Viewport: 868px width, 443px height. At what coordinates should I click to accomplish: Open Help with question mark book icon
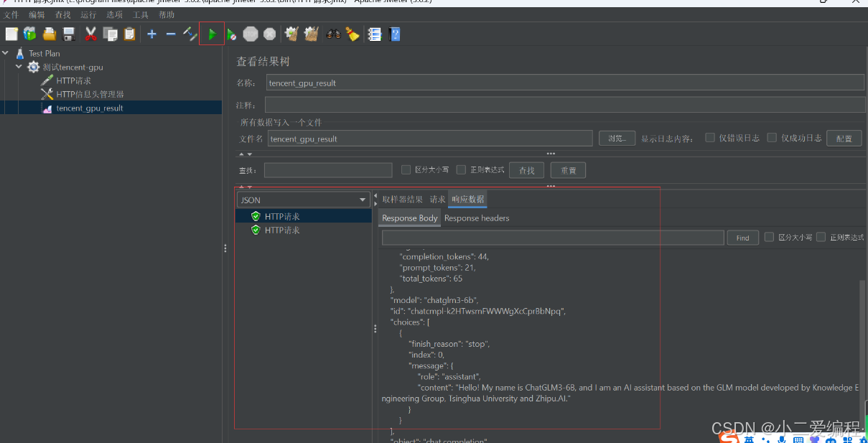coord(394,34)
